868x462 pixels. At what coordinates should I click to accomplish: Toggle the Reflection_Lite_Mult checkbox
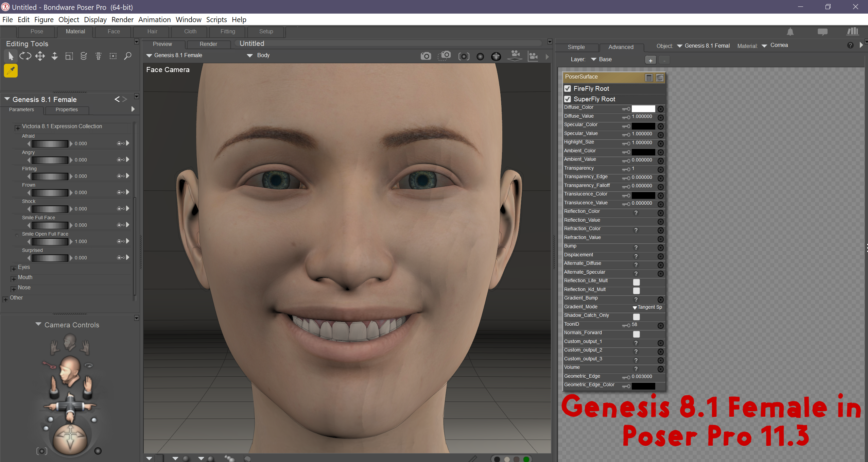[636, 282]
